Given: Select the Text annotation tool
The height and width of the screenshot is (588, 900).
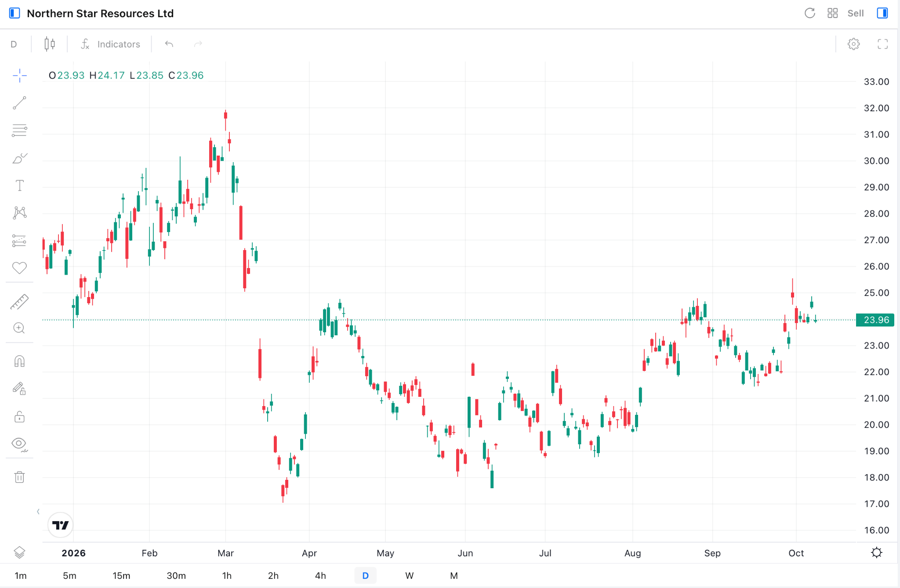Looking at the screenshot, I should click(19, 185).
